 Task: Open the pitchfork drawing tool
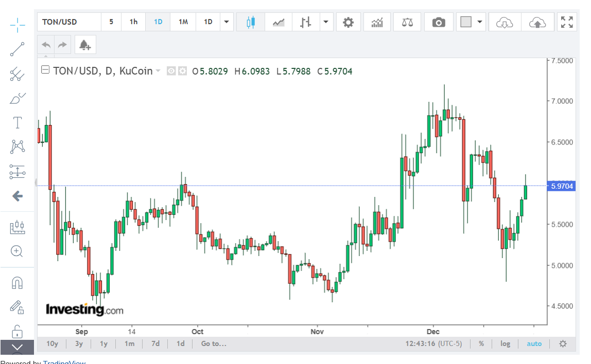[x=18, y=74]
